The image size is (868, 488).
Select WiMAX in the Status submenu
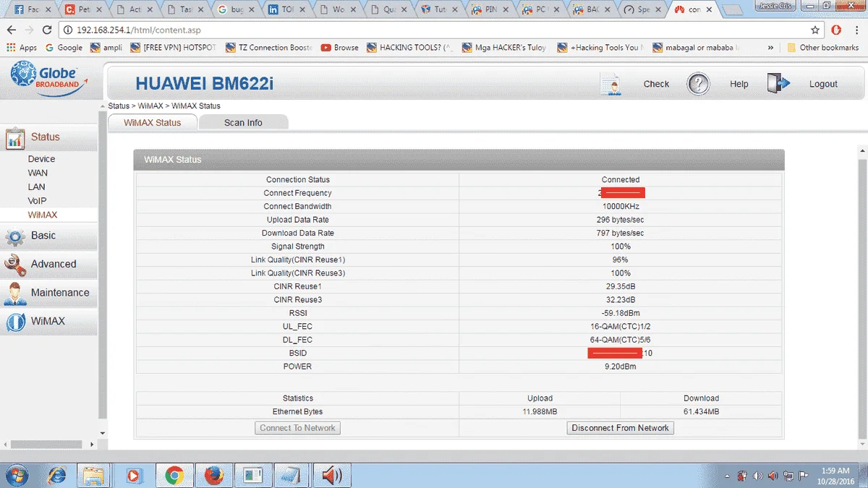click(x=43, y=215)
